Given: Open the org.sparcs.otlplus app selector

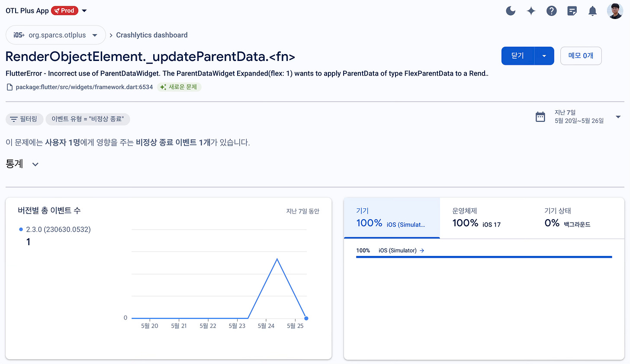Looking at the screenshot, I should (55, 35).
